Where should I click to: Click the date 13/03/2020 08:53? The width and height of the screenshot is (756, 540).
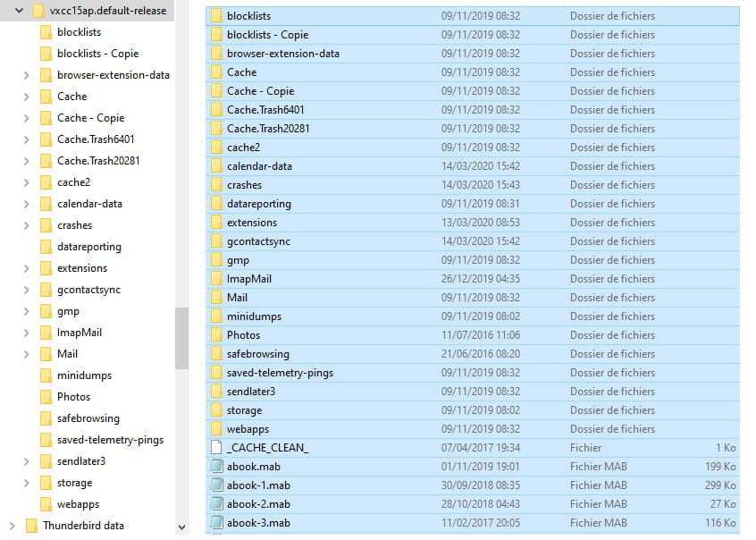click(x=481, y=223)
